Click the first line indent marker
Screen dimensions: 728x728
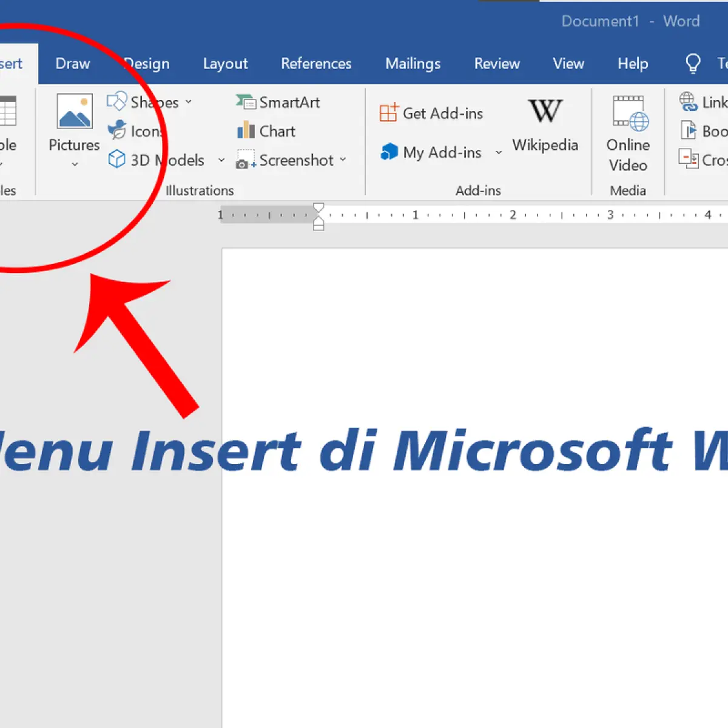[318, 207]
